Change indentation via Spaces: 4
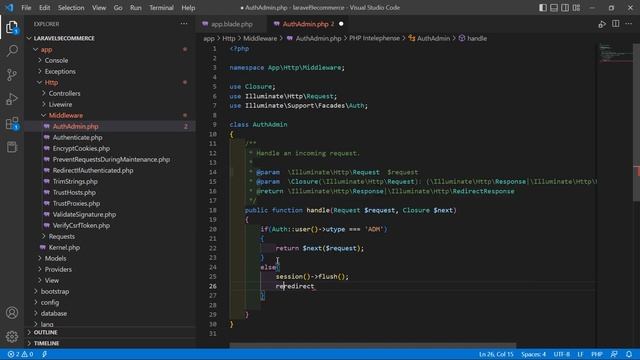640x360 pixels. 533,354
